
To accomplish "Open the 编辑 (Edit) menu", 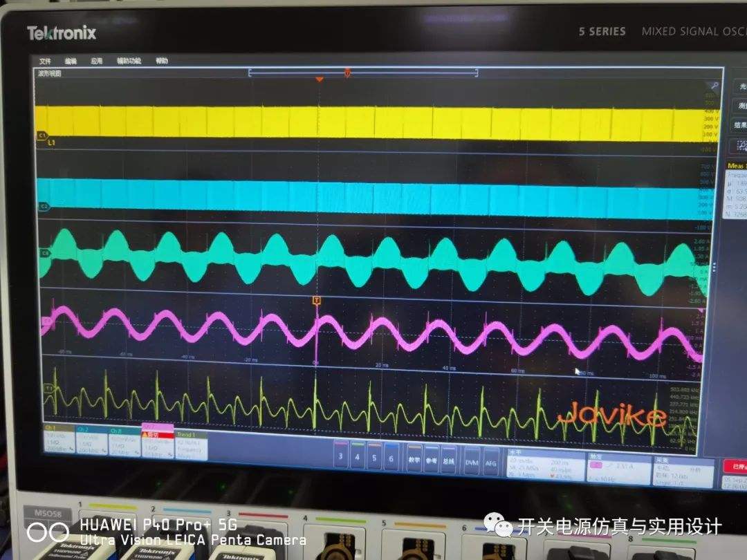I will pos(71,61).
